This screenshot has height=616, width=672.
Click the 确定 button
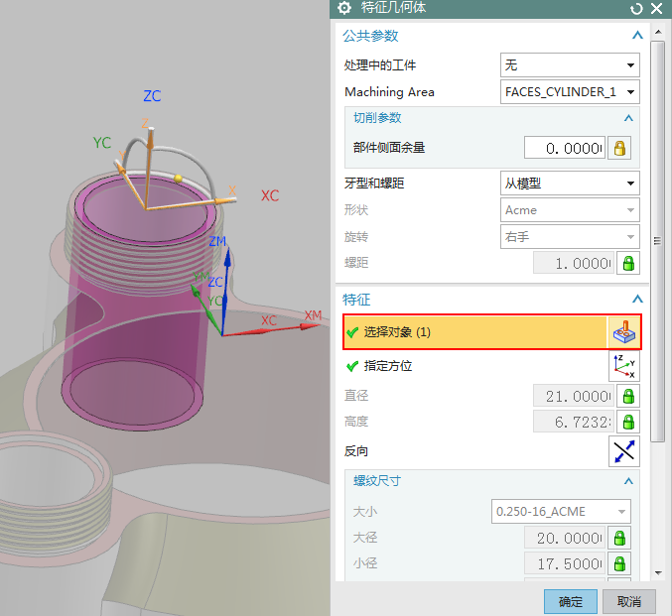tap(571, 601)
